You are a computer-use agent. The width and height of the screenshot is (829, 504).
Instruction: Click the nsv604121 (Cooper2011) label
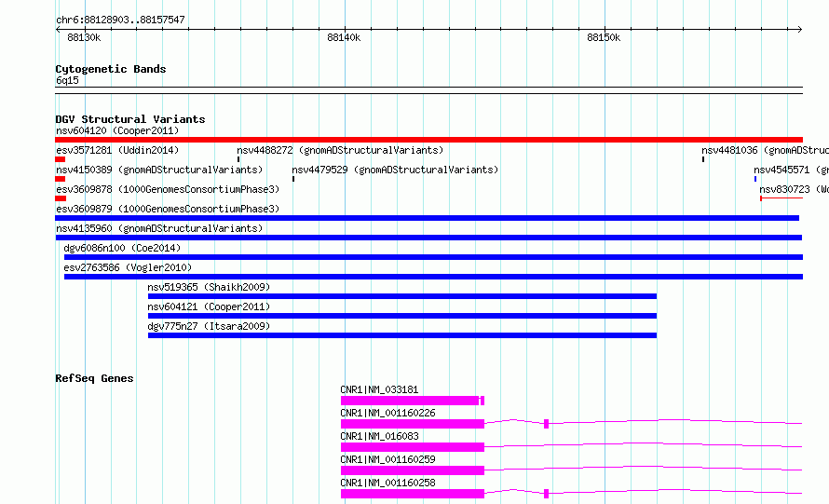(x=209, y=306)
